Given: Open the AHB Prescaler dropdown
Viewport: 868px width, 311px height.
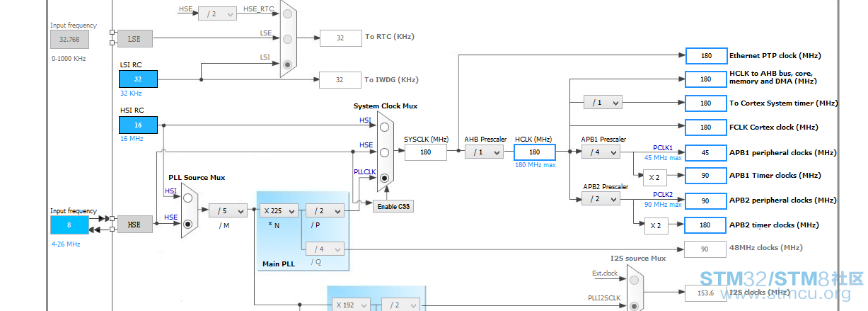Looking at the screenshot, I should click(485, 152).
